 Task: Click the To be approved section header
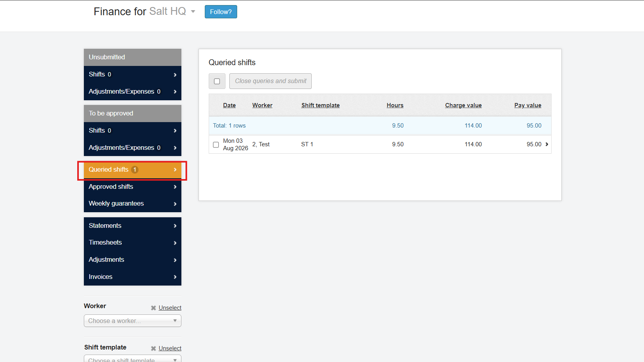click(133, 114)
